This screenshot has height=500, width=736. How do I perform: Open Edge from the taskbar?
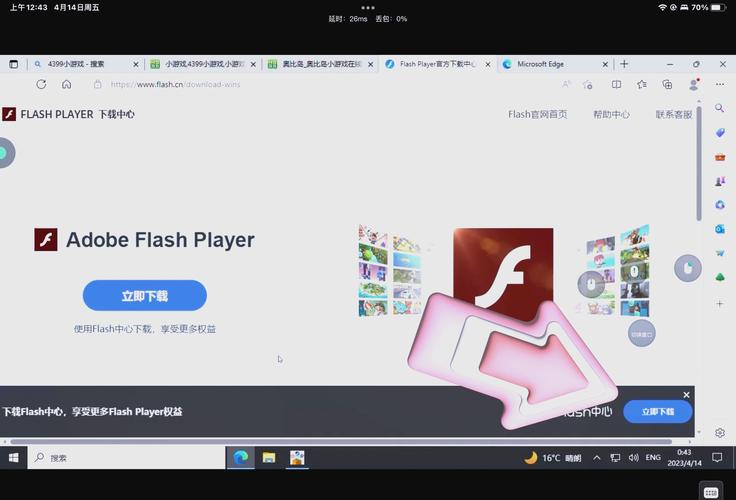point(241,457)
